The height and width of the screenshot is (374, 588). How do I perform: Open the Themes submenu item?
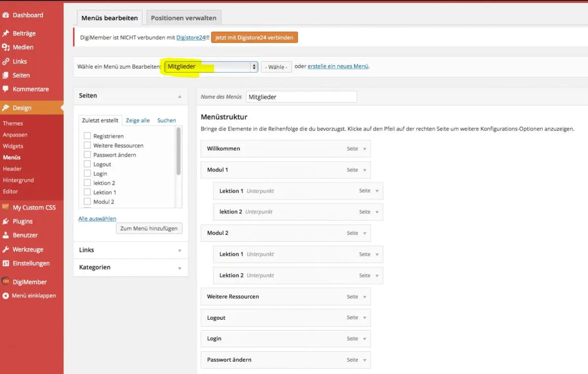[x=13, y=124]
